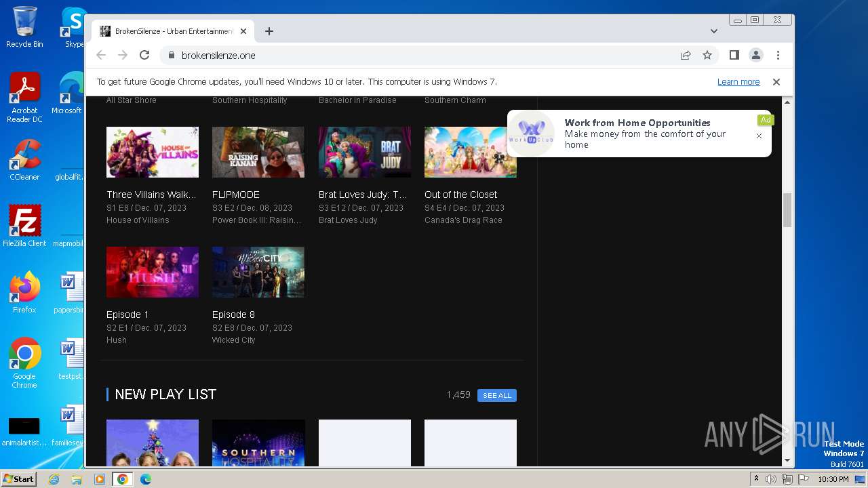Open the Brat Loves Judy: T... title
Image resolution: width=868 pixels, height=488 pixels.
(363, 195)
